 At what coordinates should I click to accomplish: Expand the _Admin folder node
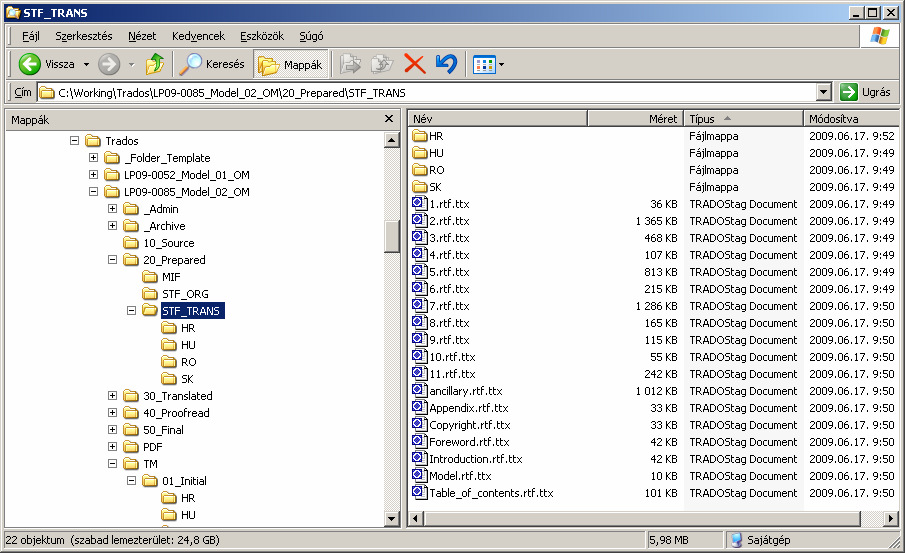point(113,208)
